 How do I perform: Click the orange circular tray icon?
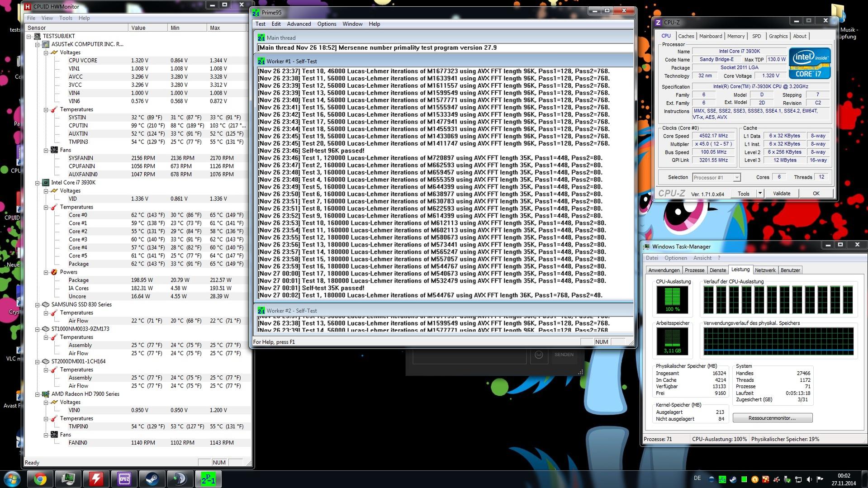coord(755,479)
